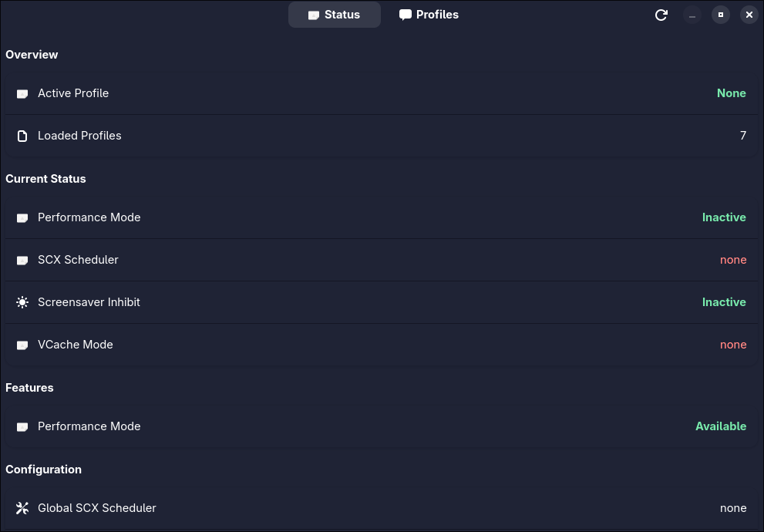764x532 pixels.
Task: Switch to the Profiles tab
Action: [429, 15]
